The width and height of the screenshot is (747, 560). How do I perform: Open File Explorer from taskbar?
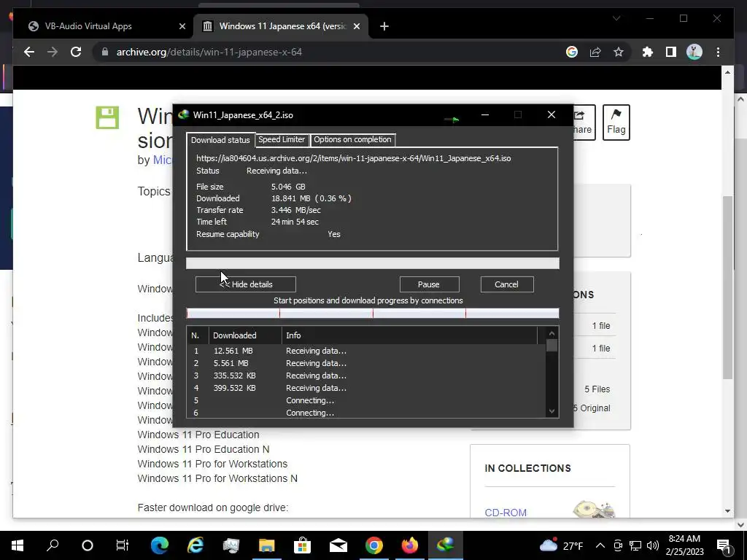[267, 545]
